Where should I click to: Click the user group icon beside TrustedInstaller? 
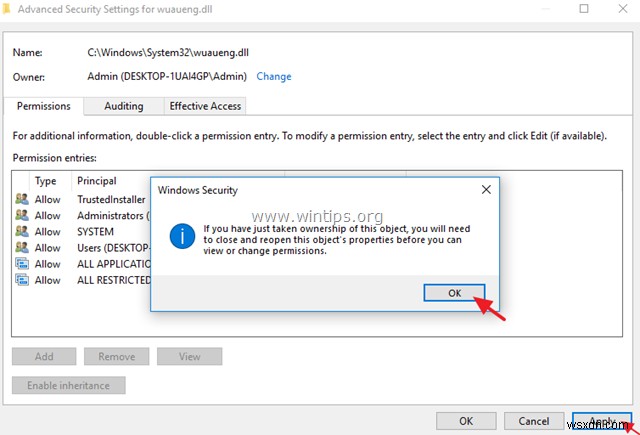pyautogui.click(x=22, y=199)
